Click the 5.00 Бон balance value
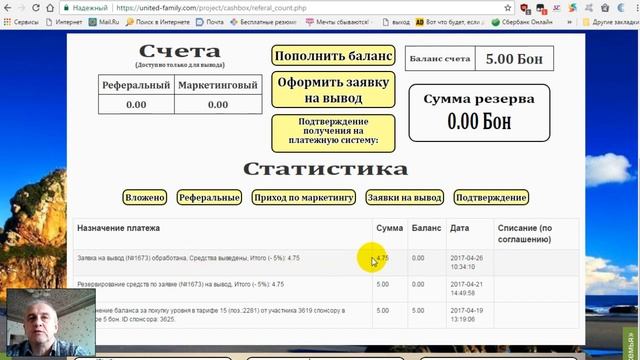This screenshot has height=360, width=640. tap(514, 59)
